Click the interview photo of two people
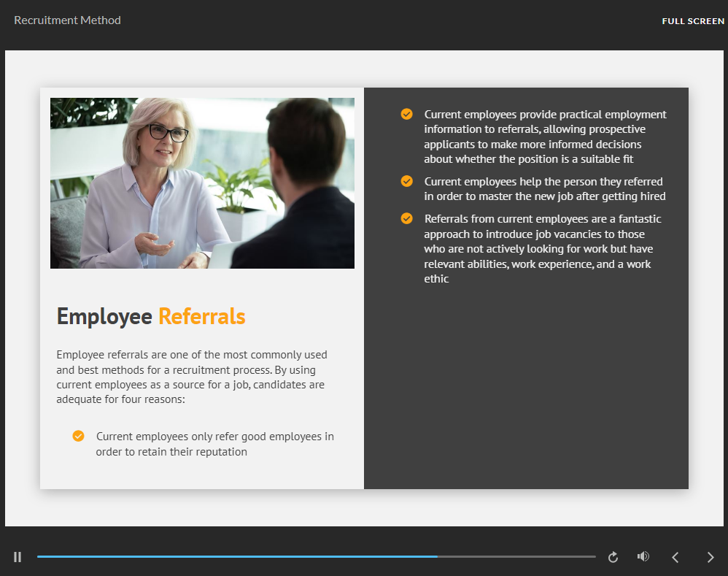The height and width of the screenshot is (576, 728). point(203,183)
